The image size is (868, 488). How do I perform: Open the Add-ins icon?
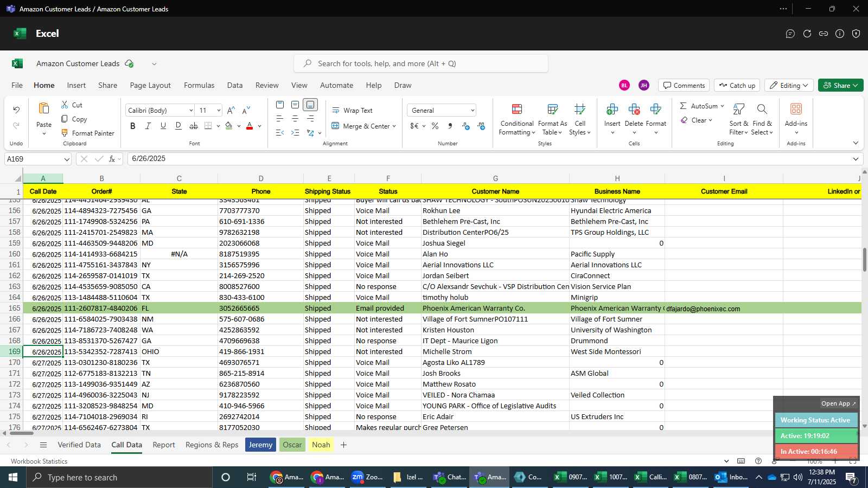tap(796, 109)
